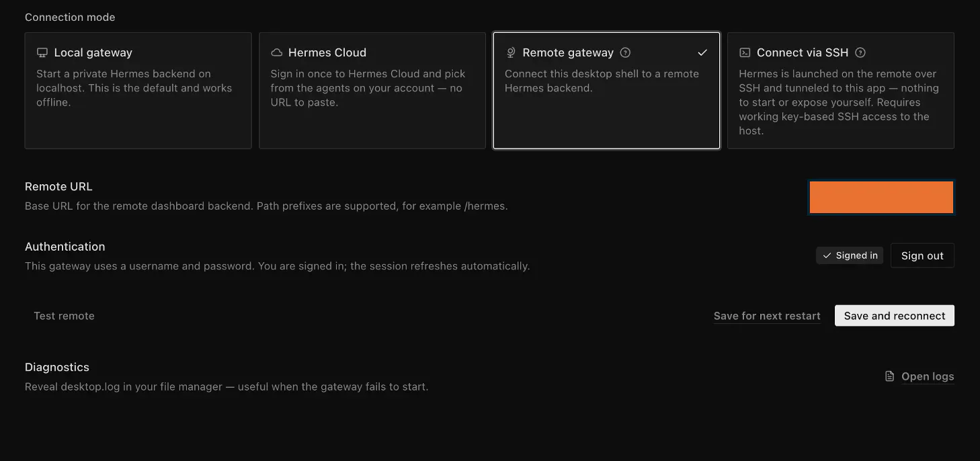Click the Signed in status badge
The height and width of the screenshot is (461, 980).
click(850, 255)
